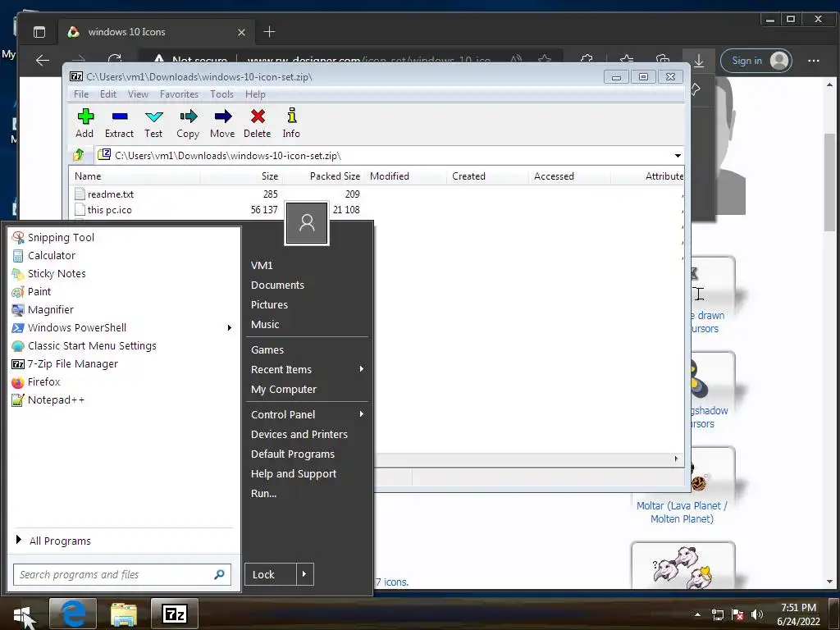The image size is (840, 630).
Task: Click the 7-Zip horizontal scrollbar right arrow
Action: click(676, 459)
